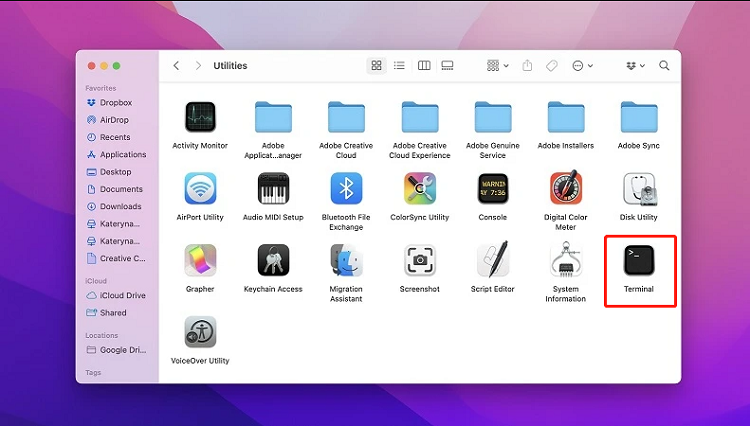The width and height of the screenshot is (750, 426).
Task: Expand the group-by dropdown
Action: (x=497, y=66)
